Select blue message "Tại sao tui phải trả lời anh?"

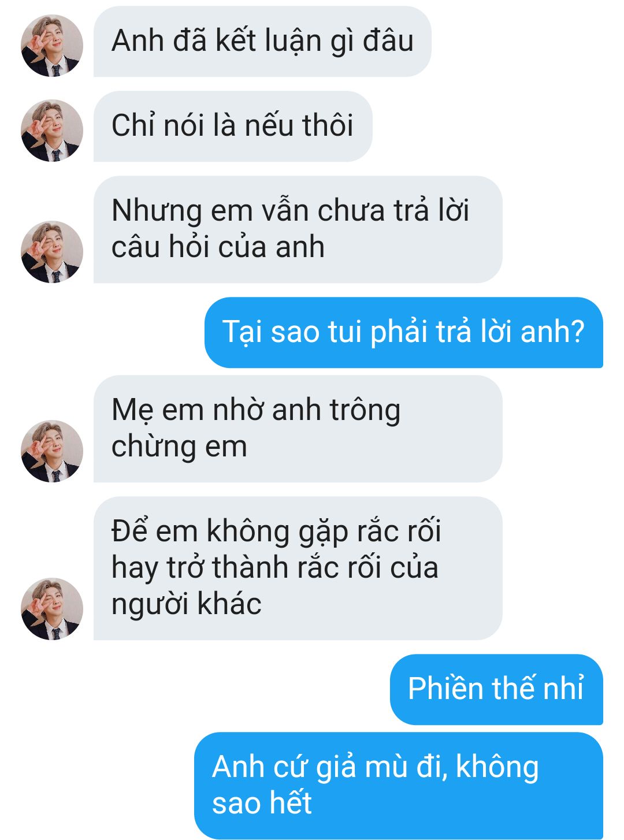(x=404, y=333)
